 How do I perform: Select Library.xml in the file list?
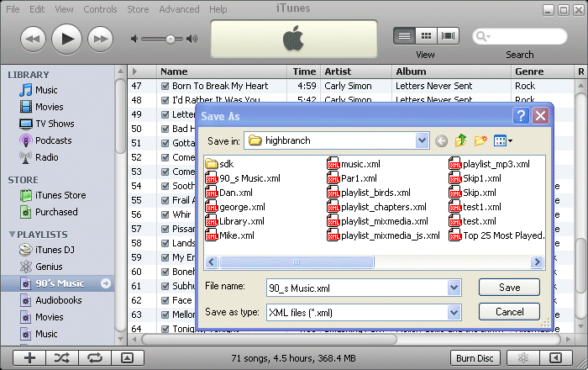pyautogui.click(x=235, y=221)
